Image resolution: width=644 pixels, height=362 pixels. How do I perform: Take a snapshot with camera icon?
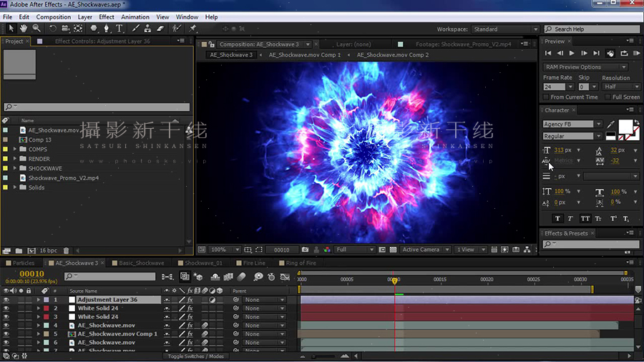pyautogui.click(x=305, y=250)
